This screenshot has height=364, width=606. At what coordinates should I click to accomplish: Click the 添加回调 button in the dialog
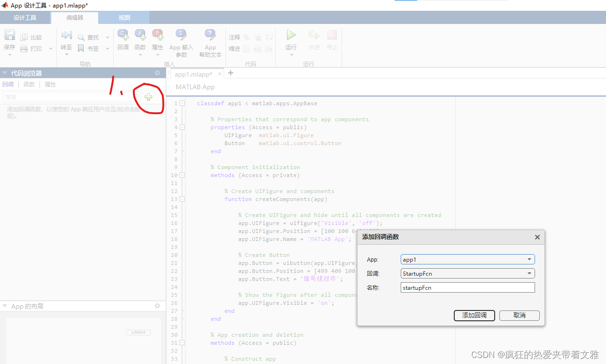pyautogui.click(x=474, y=315)
